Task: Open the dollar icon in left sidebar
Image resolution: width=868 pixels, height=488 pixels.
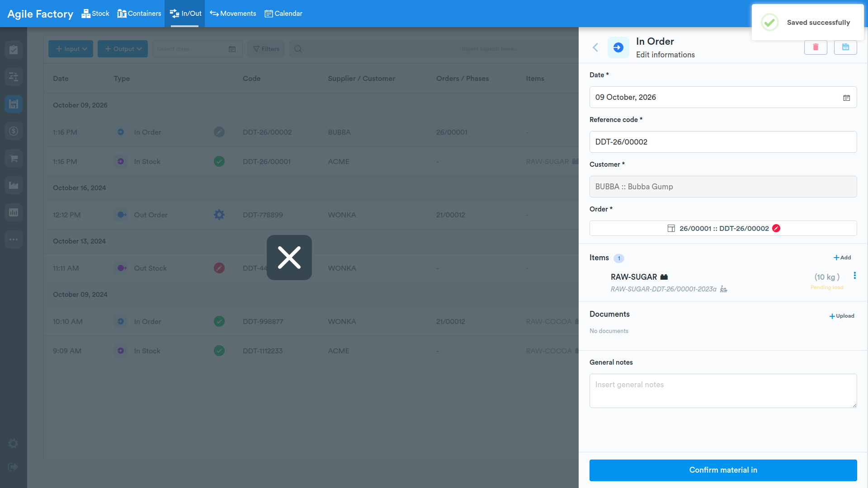Action: click(14, 131)
